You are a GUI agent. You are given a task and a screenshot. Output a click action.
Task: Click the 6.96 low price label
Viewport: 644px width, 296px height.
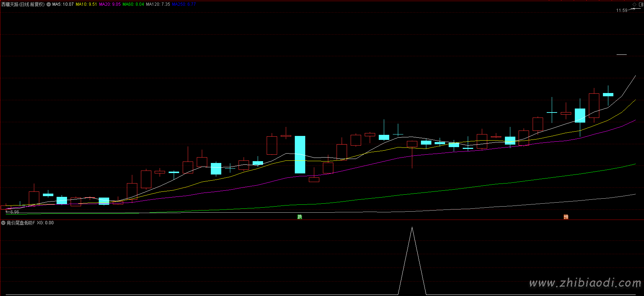pos(14,212)
